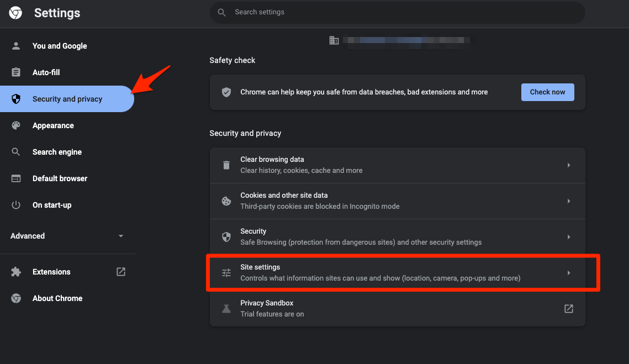The image size is (629, 364).
Task: Click the Chrome icon beside About Chrome
Action: pos(16,298)
